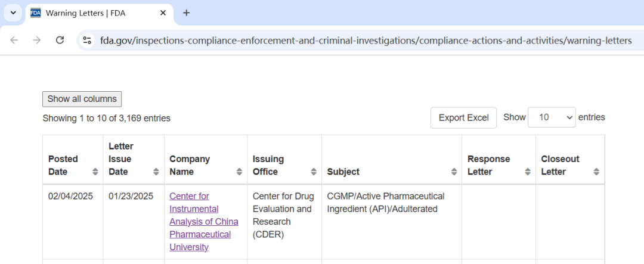Click the FDA favicon on the tab
The image size is (644, 264).
point(36,13)
